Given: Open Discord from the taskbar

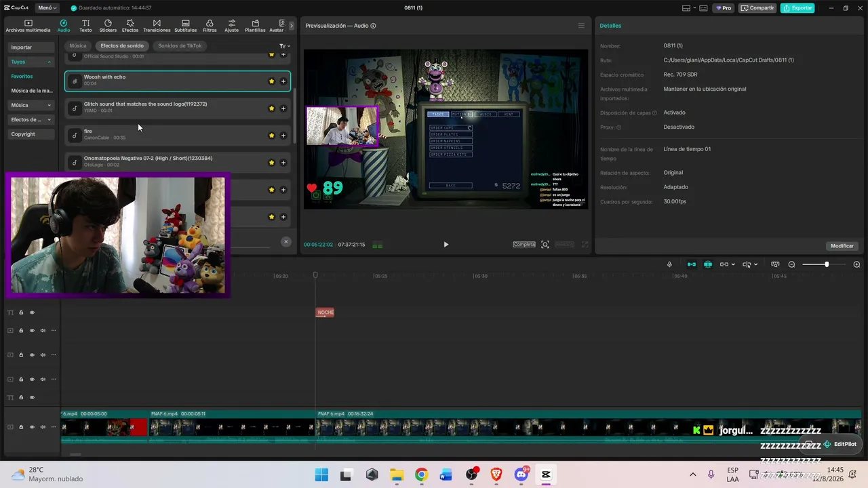Looking at the screenshot, I should tap(521, 474).
